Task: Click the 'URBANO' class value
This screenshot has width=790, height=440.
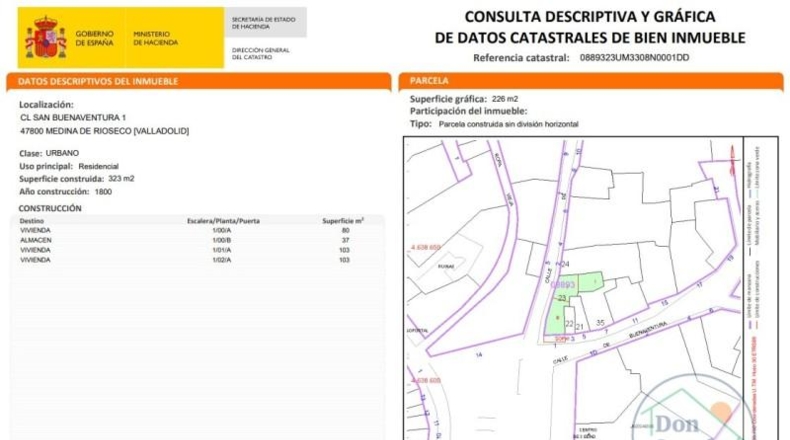Action: click(62, 153)
